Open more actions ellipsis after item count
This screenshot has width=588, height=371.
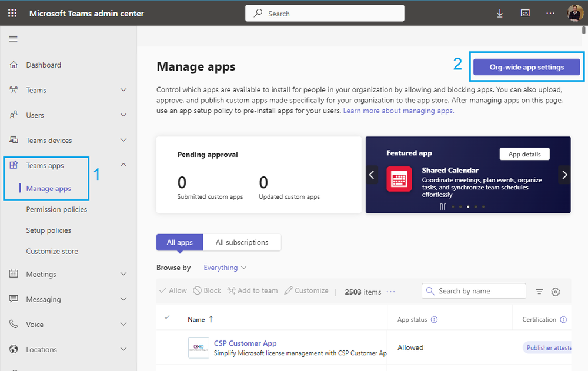391,292
